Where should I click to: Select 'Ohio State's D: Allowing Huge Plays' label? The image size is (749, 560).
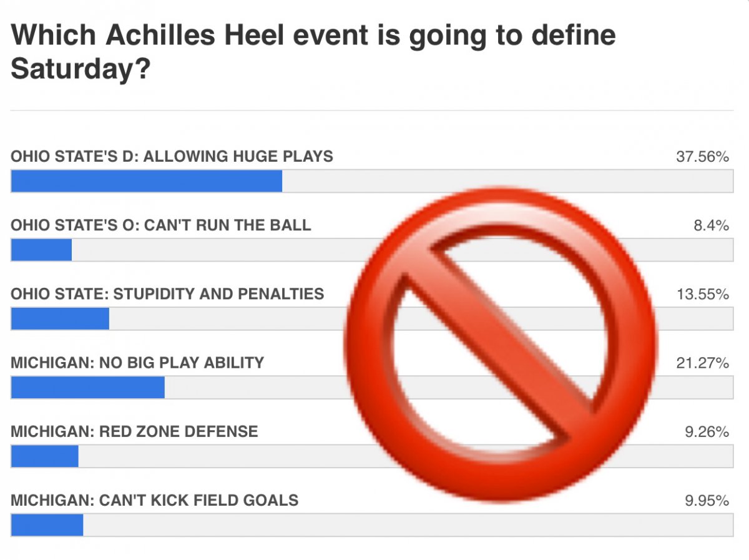click(172, 156)
